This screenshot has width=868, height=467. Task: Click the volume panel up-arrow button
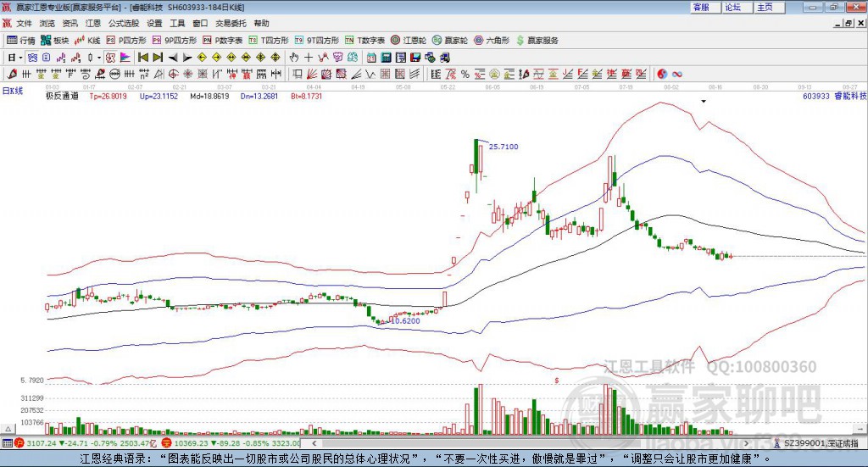tap(8, 429)
